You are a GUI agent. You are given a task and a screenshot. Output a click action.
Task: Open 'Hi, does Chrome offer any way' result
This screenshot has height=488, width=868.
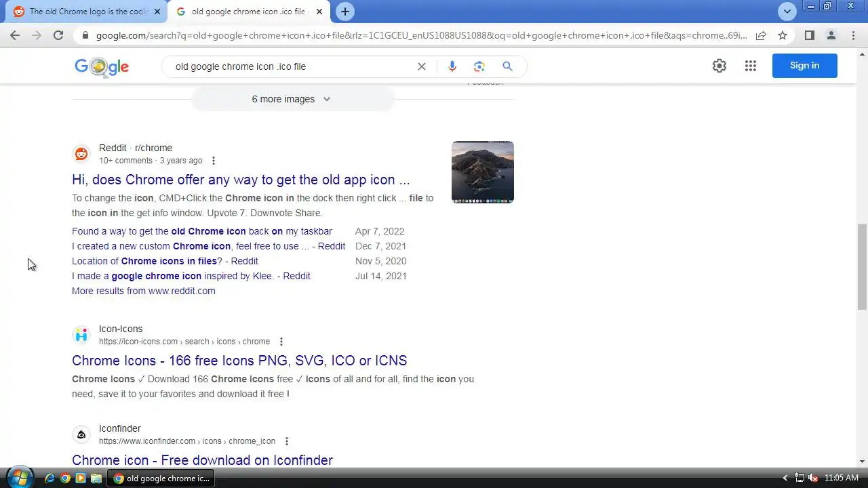pos(241,180)
